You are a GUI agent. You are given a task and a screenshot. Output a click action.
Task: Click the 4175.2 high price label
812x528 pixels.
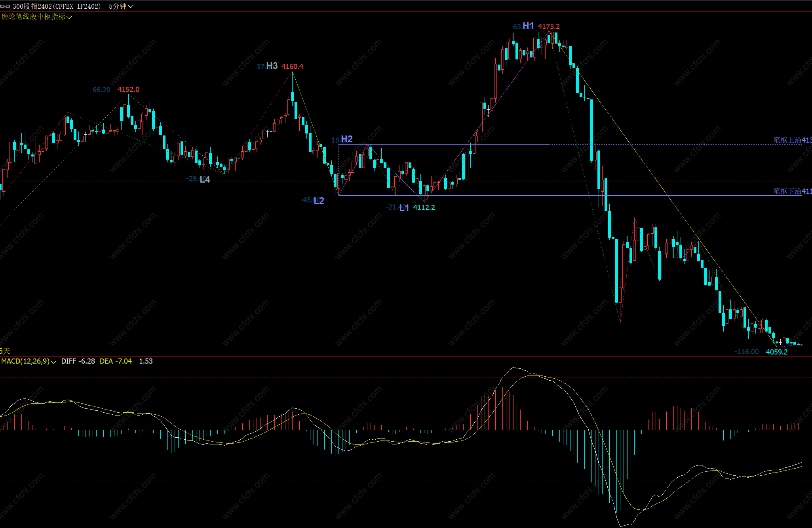[549, 27]
